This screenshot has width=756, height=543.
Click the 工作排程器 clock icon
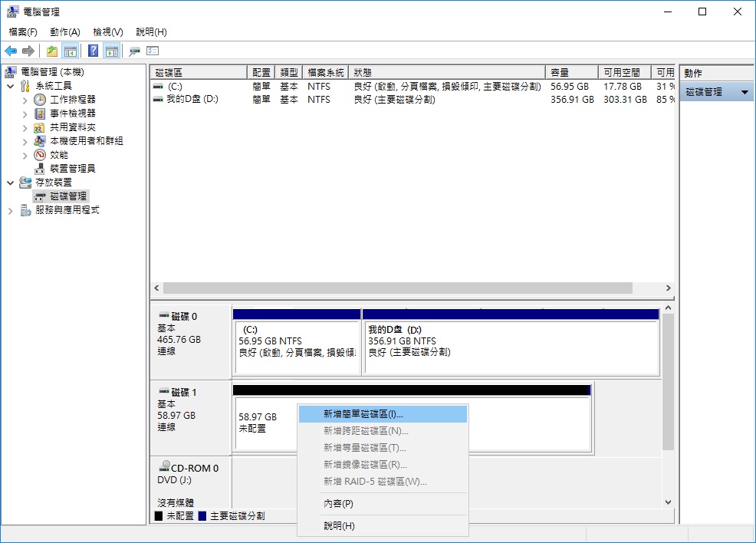(40, 100)
